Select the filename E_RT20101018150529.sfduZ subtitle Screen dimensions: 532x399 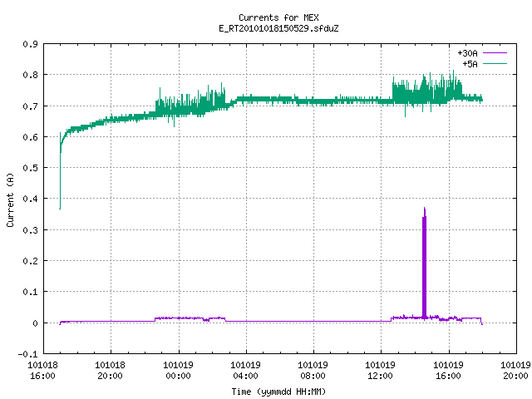coord(278,28)
